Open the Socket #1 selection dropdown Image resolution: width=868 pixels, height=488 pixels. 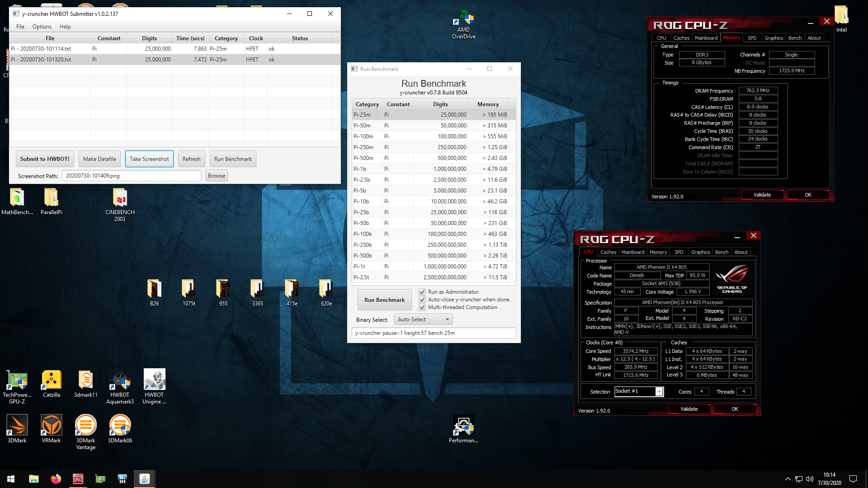(x=639, y=391)
